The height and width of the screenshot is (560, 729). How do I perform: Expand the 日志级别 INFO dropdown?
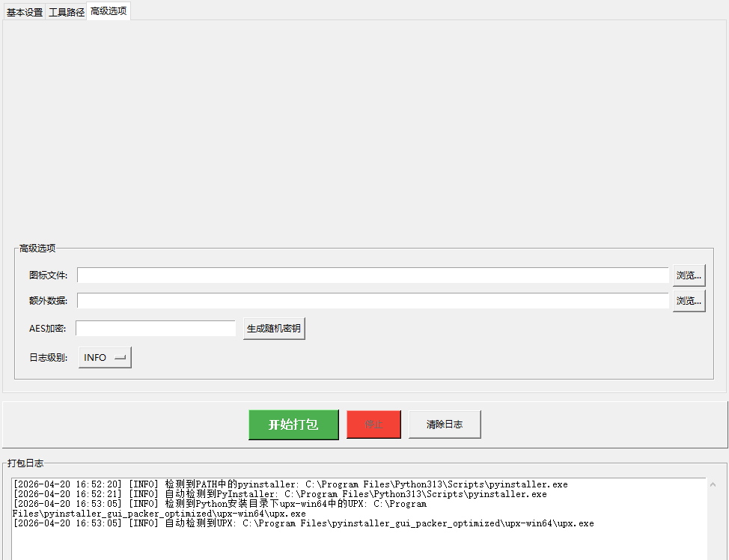tap(105, 358)
